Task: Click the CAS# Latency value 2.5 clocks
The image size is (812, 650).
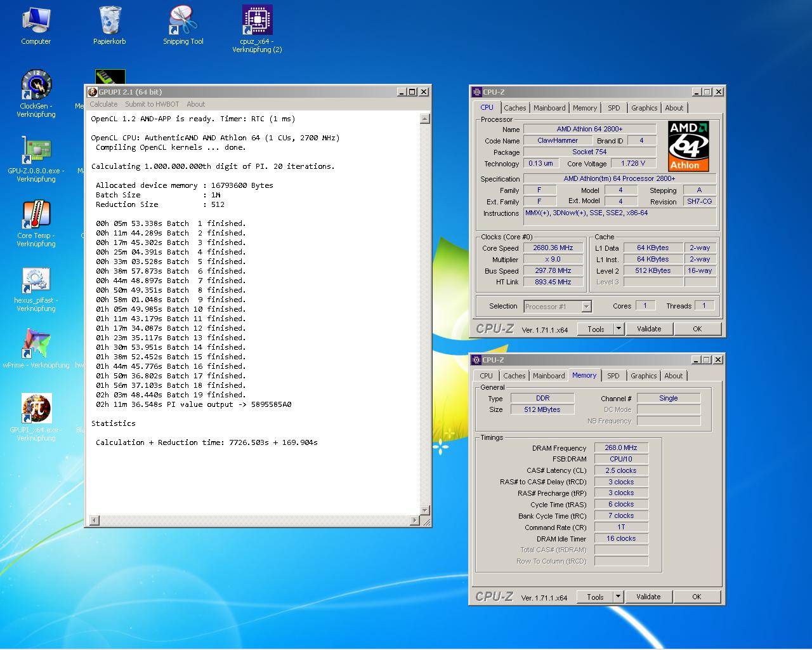Action: [x=621, y=470]
